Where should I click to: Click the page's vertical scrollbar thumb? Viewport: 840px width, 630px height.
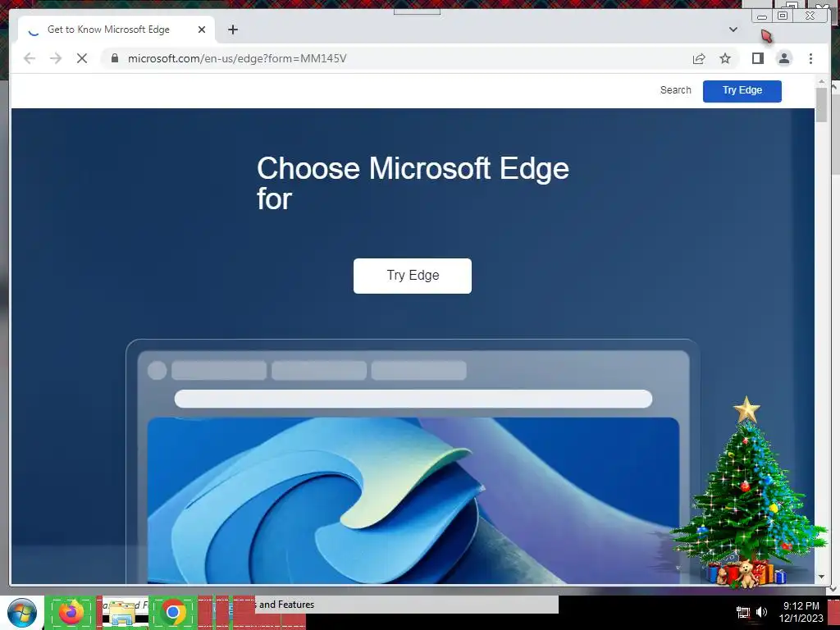tap(821, 104)
